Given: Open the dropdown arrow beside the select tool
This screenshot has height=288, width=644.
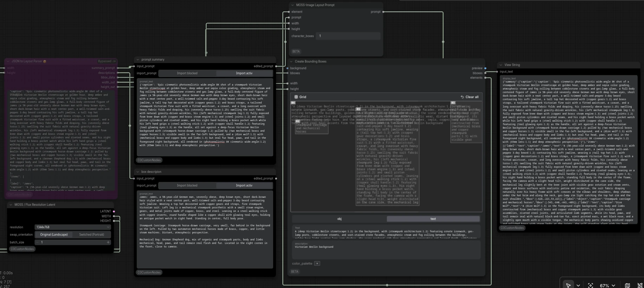Looking at the screenshot, I should [x=578, y=286].
